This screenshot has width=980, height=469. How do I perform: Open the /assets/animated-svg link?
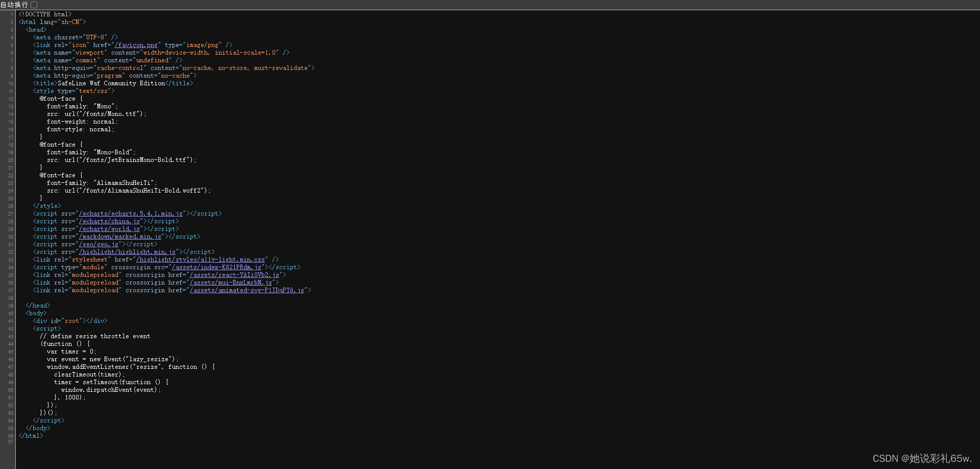[247, 290]
